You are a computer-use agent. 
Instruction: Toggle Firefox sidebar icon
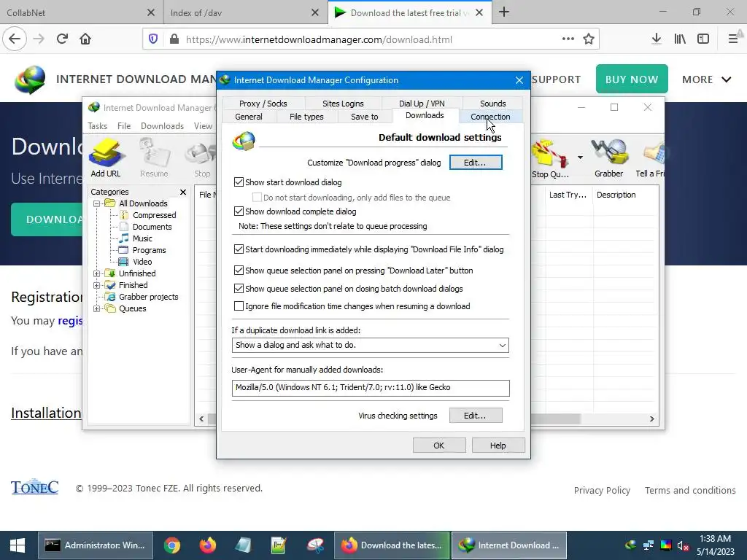[703, 39]
